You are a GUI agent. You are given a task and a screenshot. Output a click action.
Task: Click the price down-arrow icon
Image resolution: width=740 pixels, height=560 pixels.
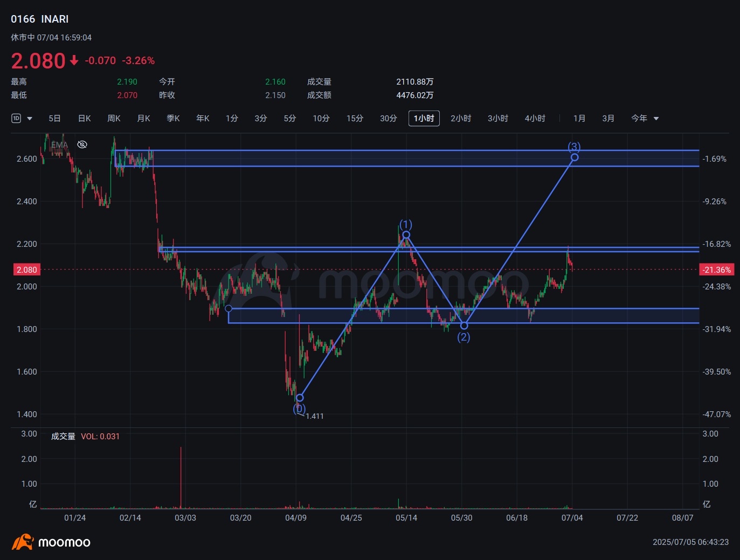click(74, 60)
